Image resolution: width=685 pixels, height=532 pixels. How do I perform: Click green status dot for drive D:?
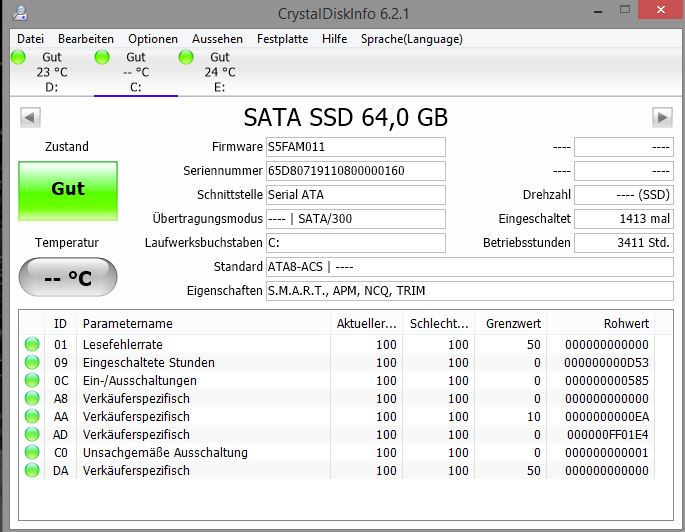coord(18,57)
